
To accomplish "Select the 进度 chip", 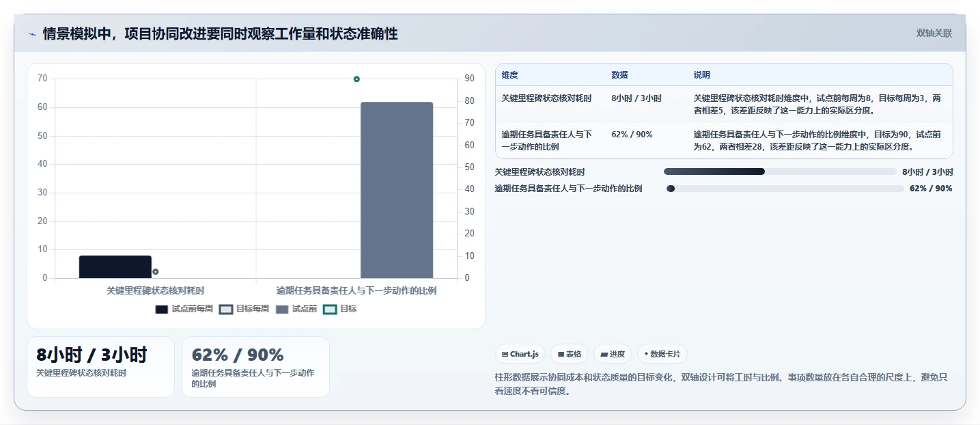I will coord(613,354).
